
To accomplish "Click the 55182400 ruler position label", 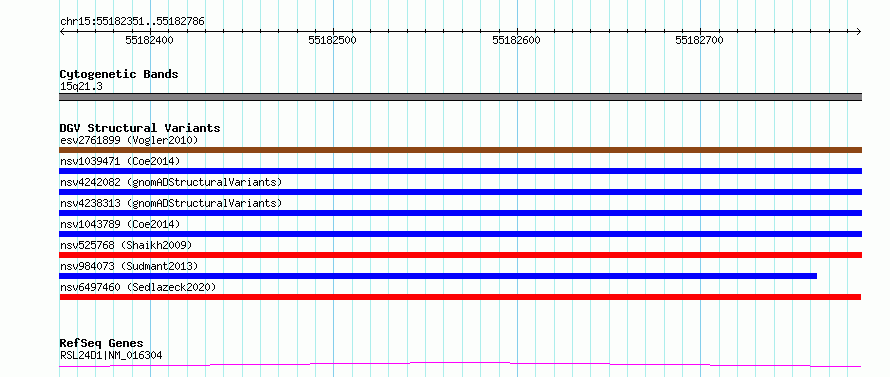I will point(149,41).
